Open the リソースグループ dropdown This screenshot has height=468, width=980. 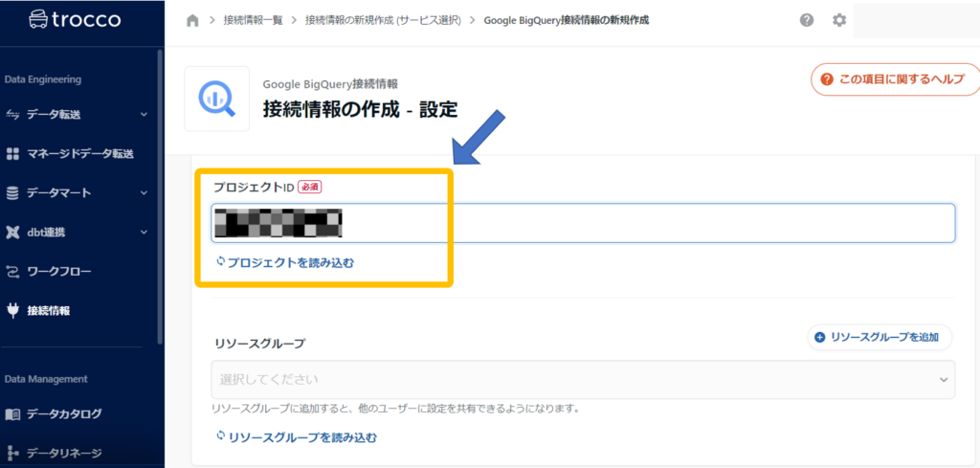click(x=582, y=380)
